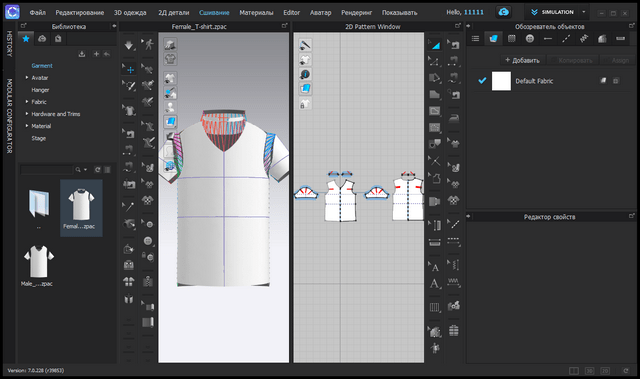Open the SIMULATION mode dropdown arrow
This screenshot has width=640, height=379.
click(584, 12)
